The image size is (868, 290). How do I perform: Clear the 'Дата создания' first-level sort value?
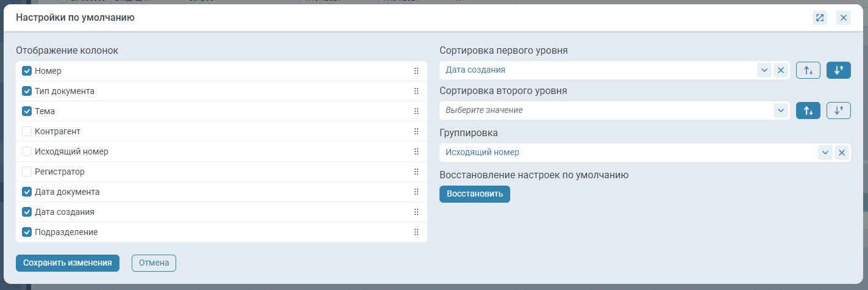[x=780, y=70]
